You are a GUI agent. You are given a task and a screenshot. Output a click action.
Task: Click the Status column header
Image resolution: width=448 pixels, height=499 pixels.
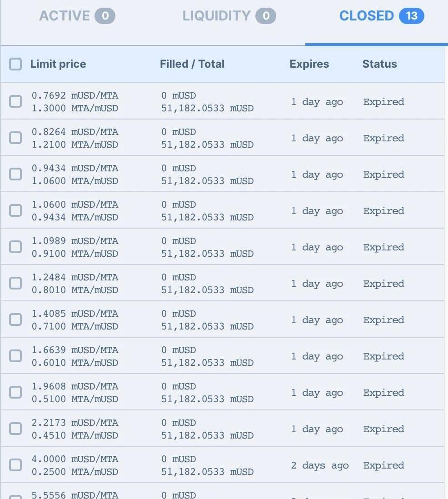pyautogui.click(x=379, y=64)
